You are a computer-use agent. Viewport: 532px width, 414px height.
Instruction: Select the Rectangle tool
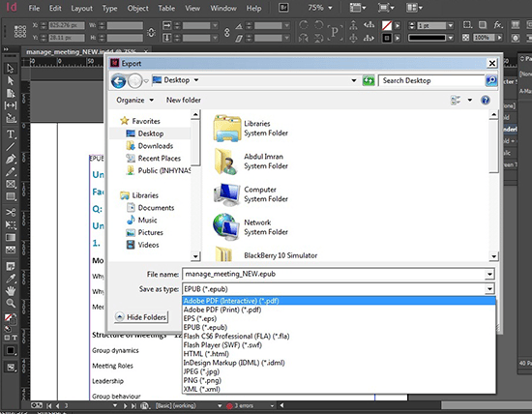click(x=11, y=196)
